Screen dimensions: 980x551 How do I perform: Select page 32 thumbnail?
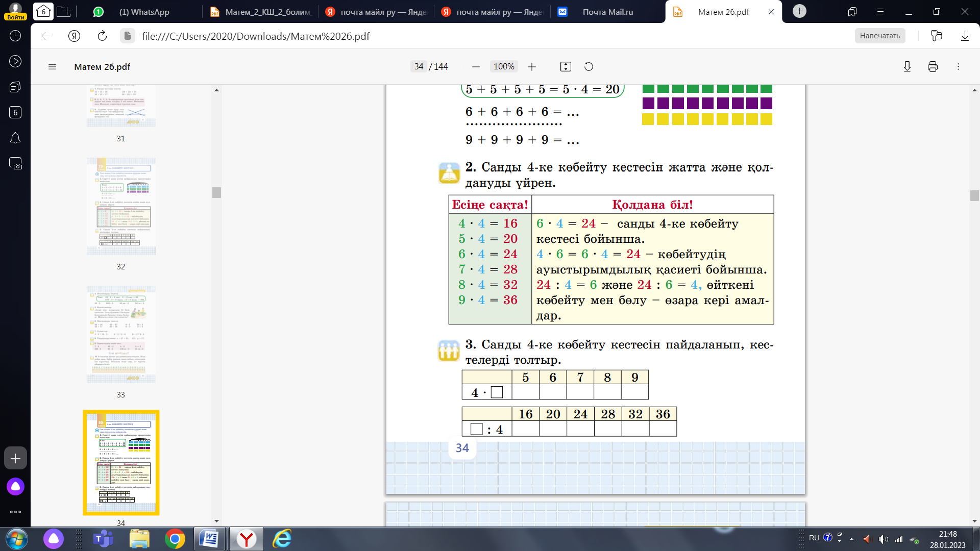tap(121, 207)
